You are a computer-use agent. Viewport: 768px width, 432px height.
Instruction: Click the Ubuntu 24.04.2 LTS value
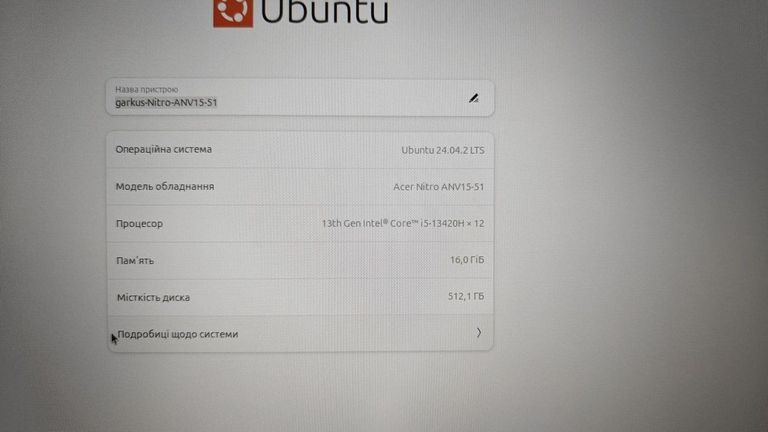point(443,150)
